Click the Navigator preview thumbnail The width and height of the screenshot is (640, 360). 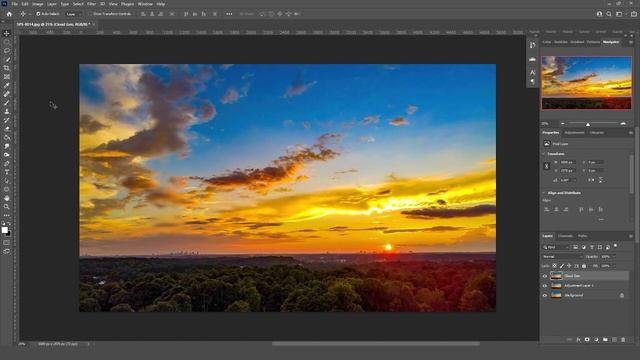coord(587,83)
